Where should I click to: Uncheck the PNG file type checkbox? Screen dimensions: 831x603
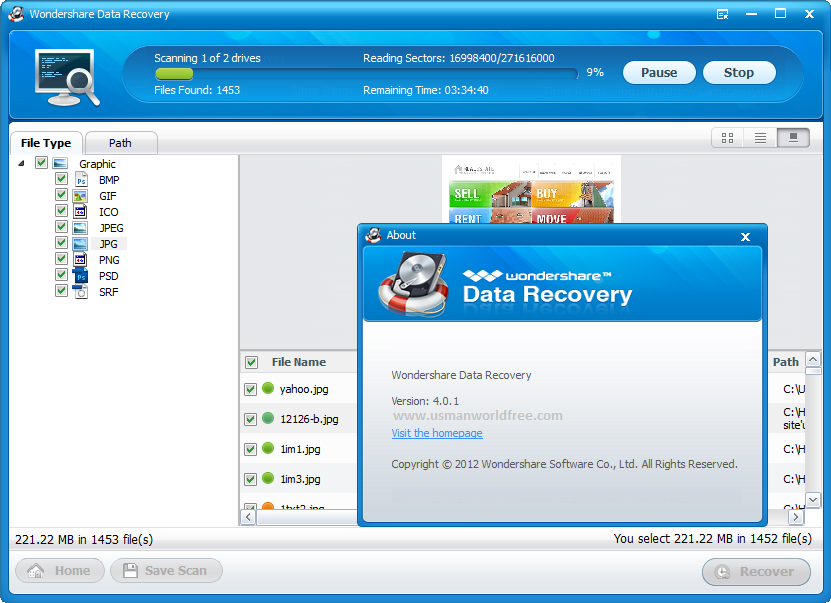pyautogui.click(x=61, y=259)
